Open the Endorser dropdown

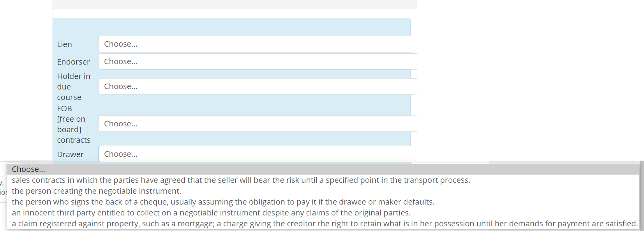click(257, 61)
